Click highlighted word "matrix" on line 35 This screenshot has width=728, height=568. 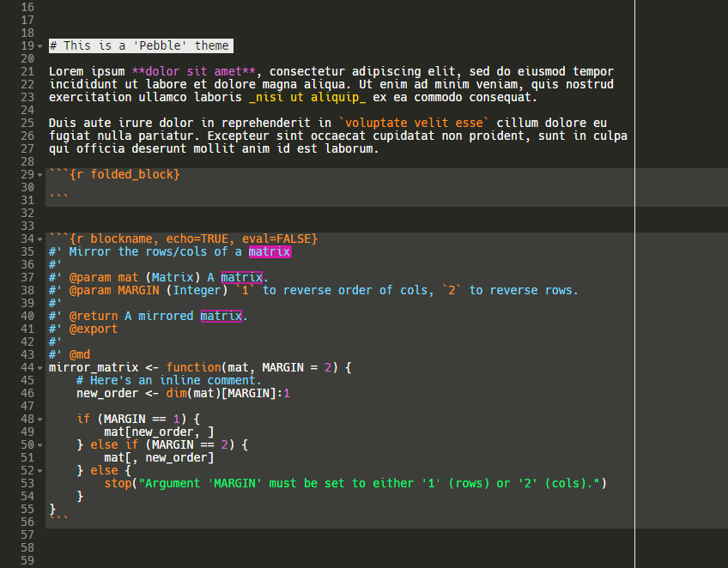click(x=270, y=251)
